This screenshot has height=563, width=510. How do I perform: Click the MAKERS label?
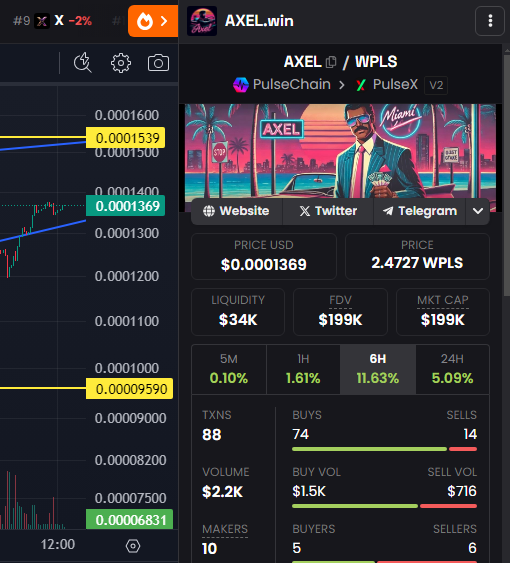coord(225,529)
